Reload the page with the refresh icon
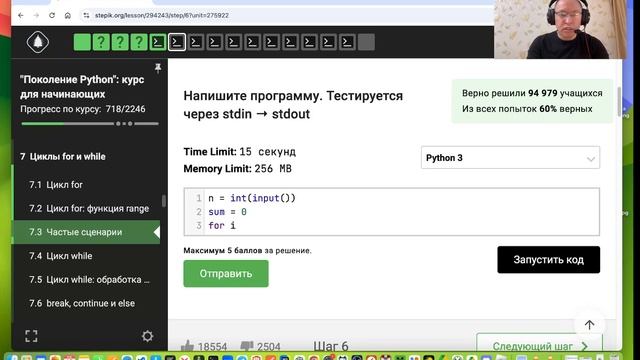The width and height of the screenshot is (640, 360). [52, 16]
